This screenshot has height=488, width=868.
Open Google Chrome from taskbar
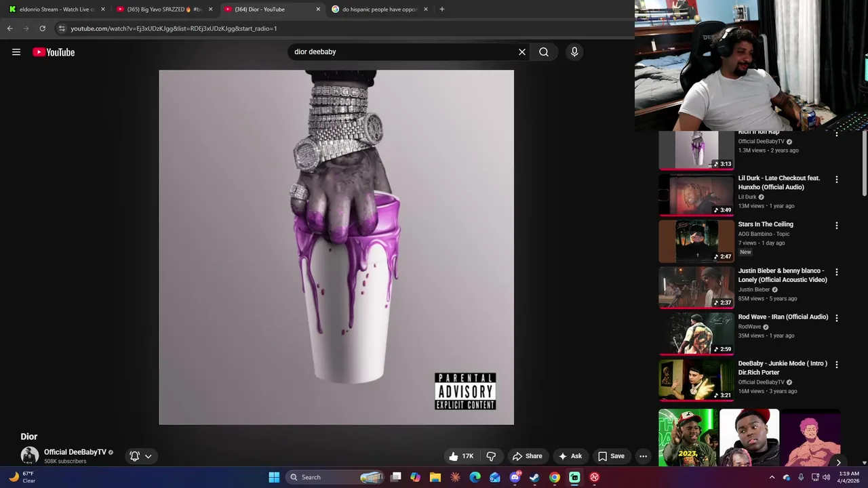(555, 477)
